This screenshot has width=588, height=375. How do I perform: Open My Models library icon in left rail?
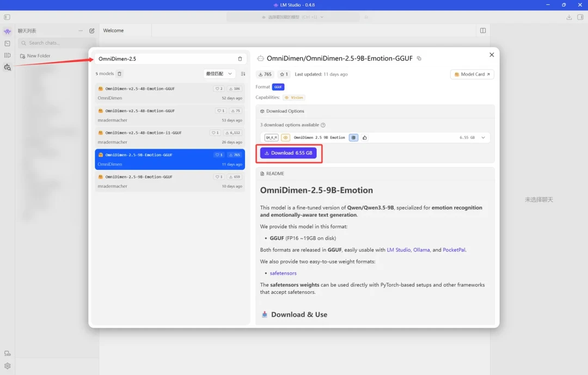coord(7,56)
